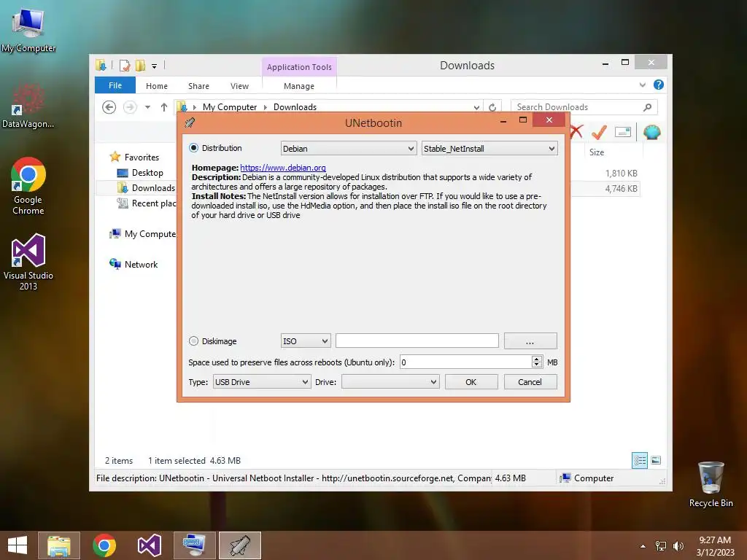Open the File menu in Downloads window
Image resolution: width=747 pixels, height=560 pixels.
[115, 86]
